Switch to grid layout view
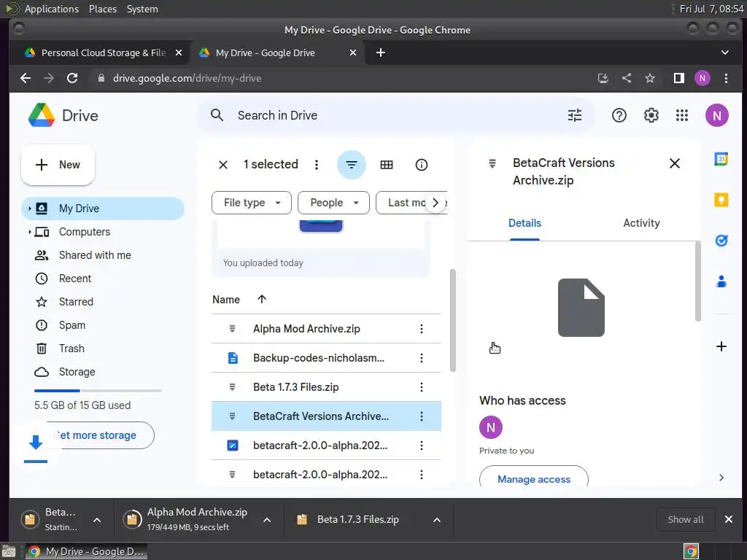The image size is (747, 560). [x=387, y=165]
